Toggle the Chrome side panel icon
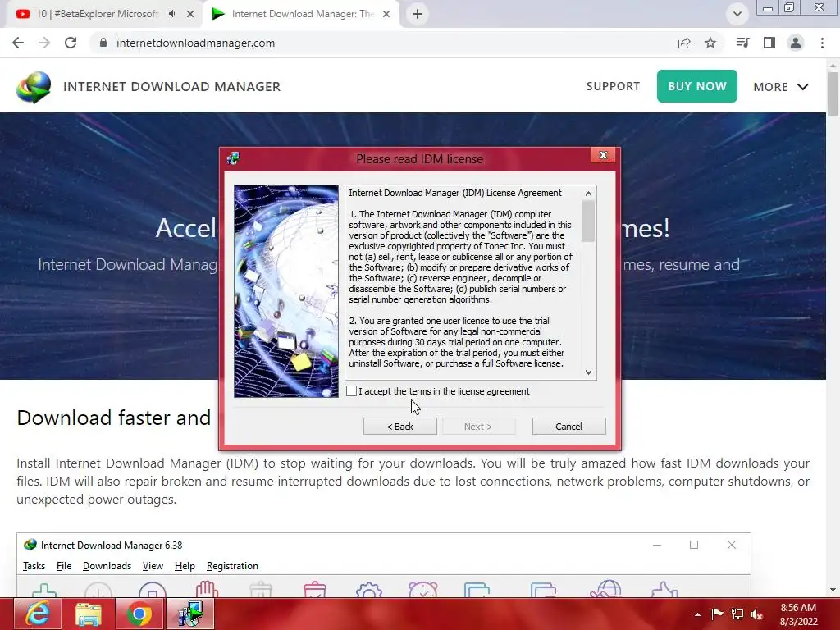840x630 pixels. (x=769, y=43)
